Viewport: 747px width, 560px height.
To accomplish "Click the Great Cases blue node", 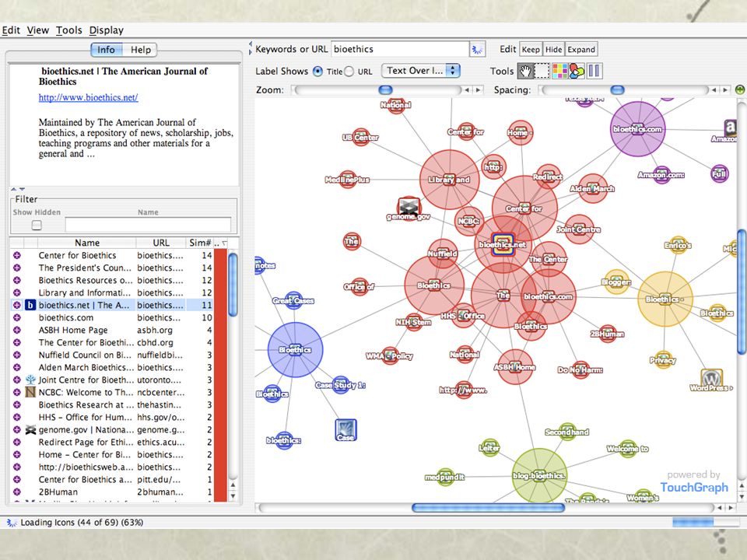I will click(293, 300).
